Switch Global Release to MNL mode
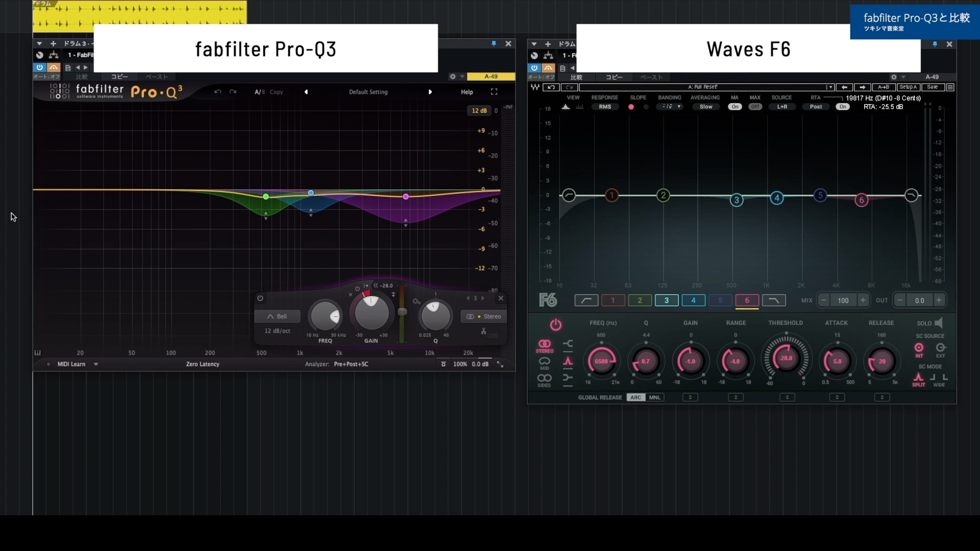980x551 pixels. click(655, 397)
